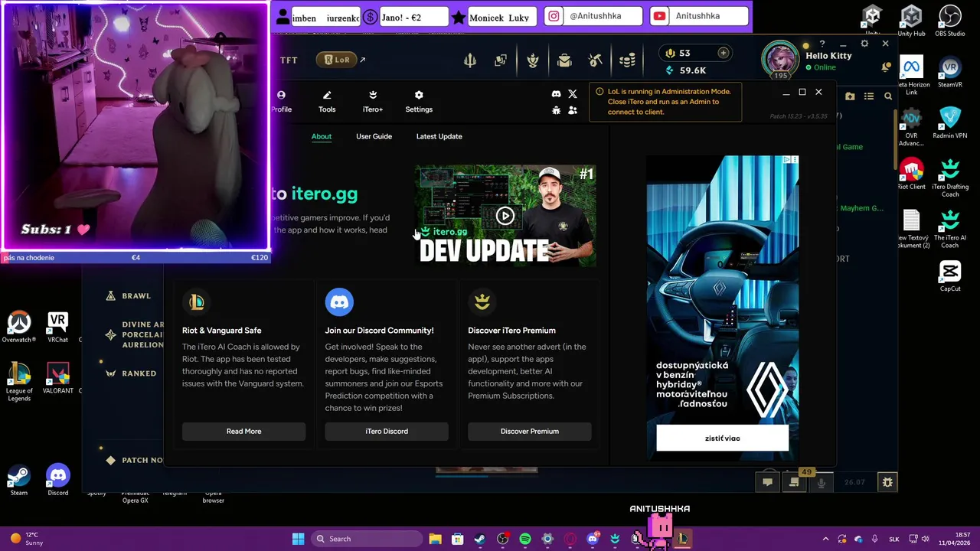Click the X (Twitter) icon in iTero header
The image size is (980, 551).
click(573, 93)
